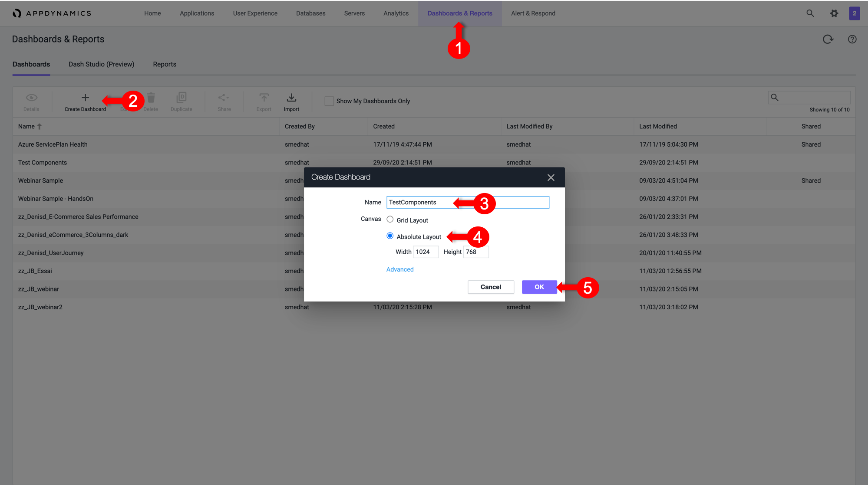Switch to the Dash Studio (Preview) tab

pos(101,64)
